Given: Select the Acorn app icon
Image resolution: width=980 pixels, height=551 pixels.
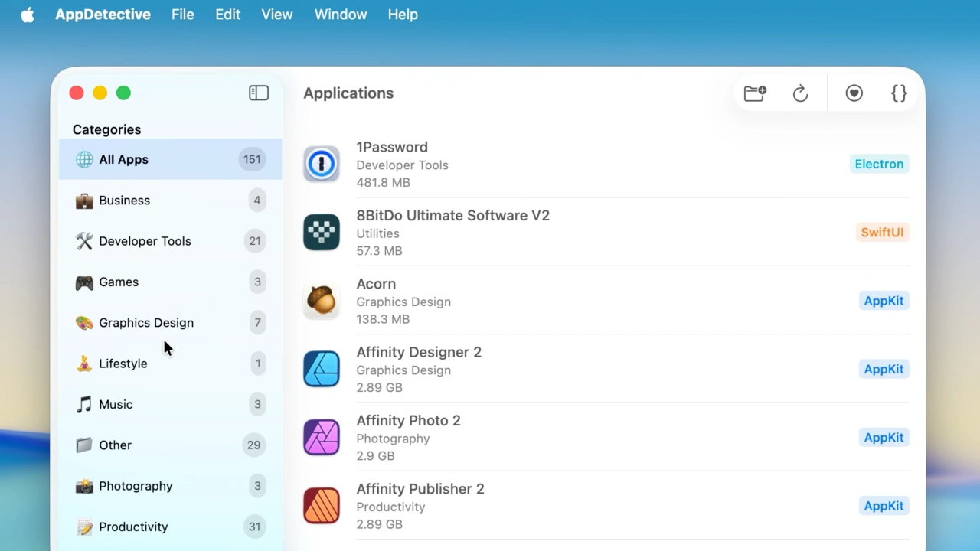Looking at the screenshot, I should pos(322,301).
